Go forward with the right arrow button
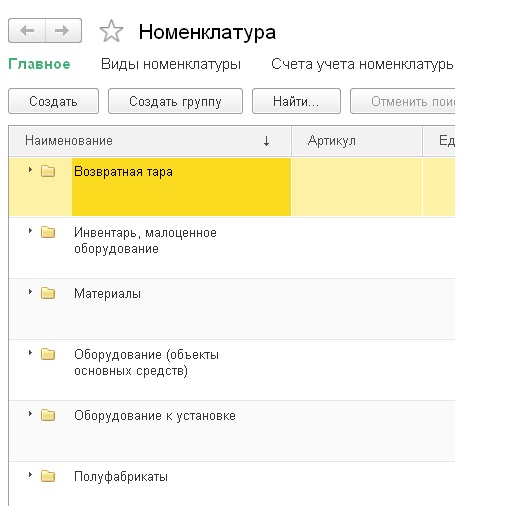The width and height of the screenshot is (522, 520). [63, 31]
